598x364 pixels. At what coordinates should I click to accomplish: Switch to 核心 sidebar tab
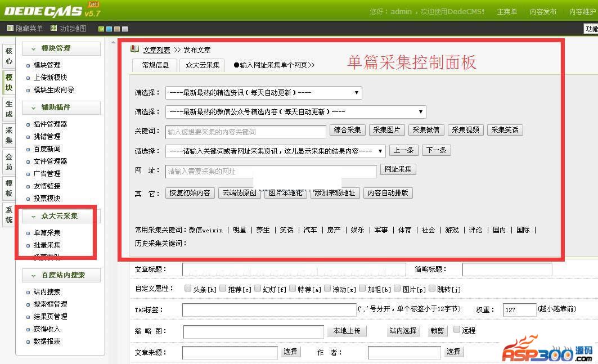pos(9,56)
